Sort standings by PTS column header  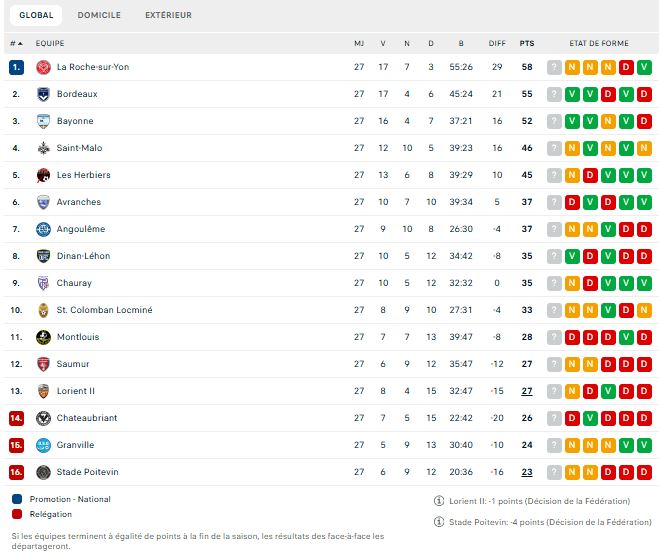[x=527, y=43]
